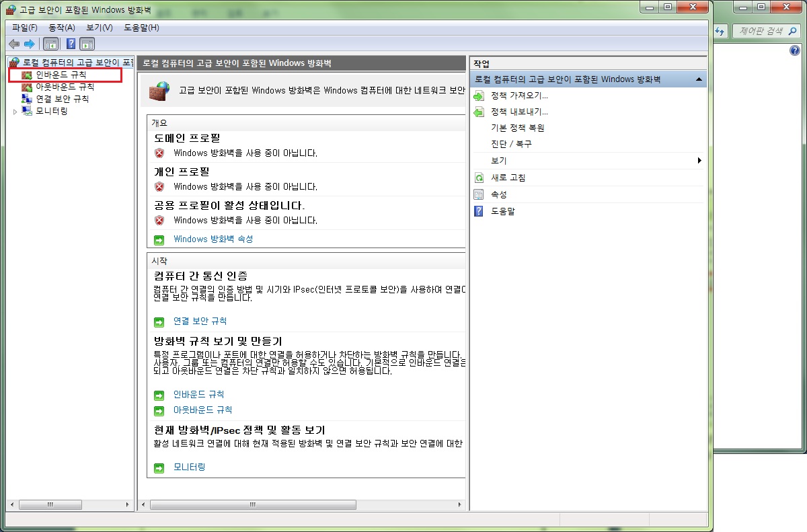This screenshot has width=807, height=532.
Task: Click the 컴퓨터 간 통신 인증 heading
Action: 200,276
